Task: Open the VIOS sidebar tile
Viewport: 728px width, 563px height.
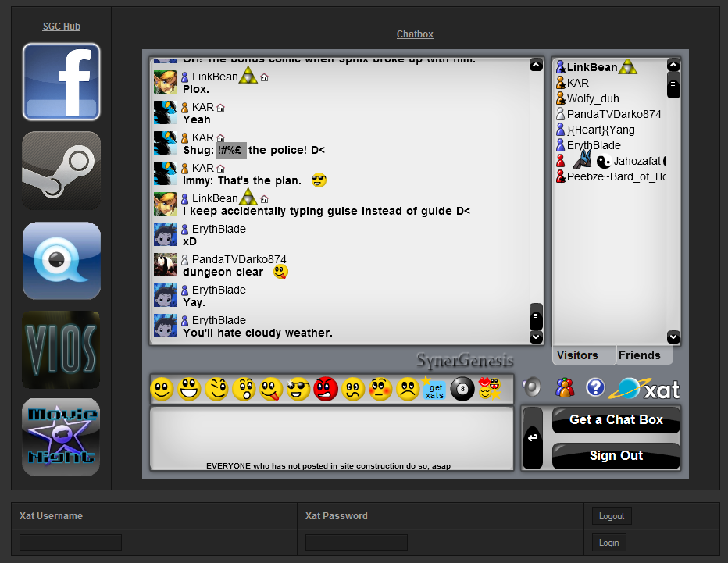Action: (61, 350)
